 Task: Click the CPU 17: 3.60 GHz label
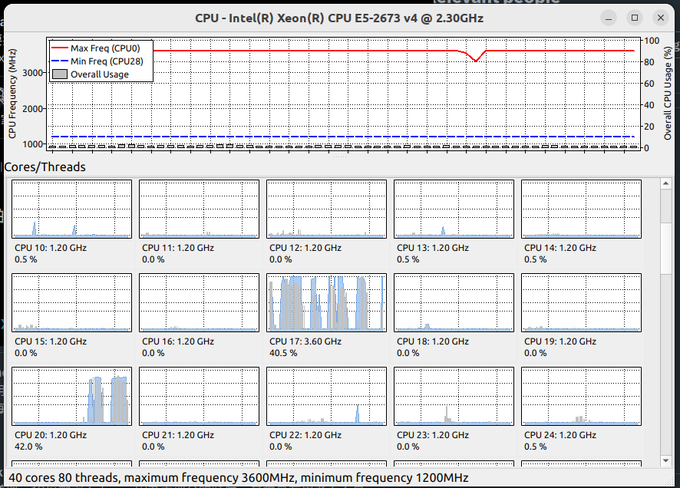point(305,341)
